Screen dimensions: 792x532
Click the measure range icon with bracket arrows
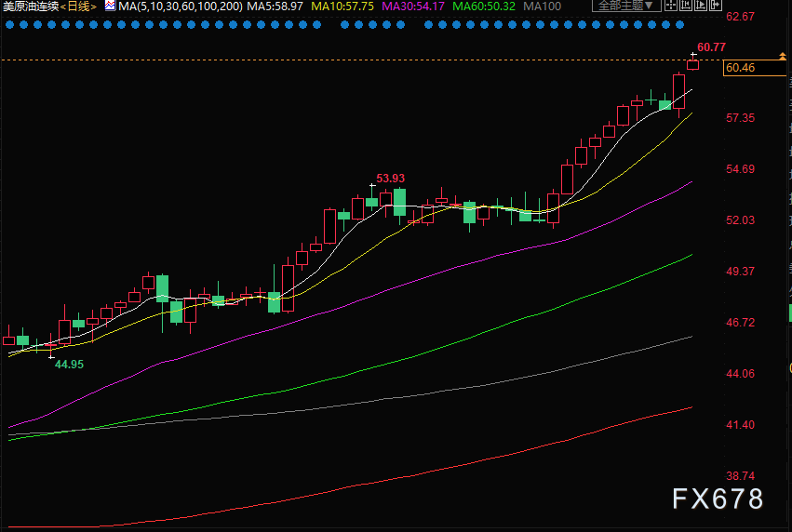pos(686,5)
